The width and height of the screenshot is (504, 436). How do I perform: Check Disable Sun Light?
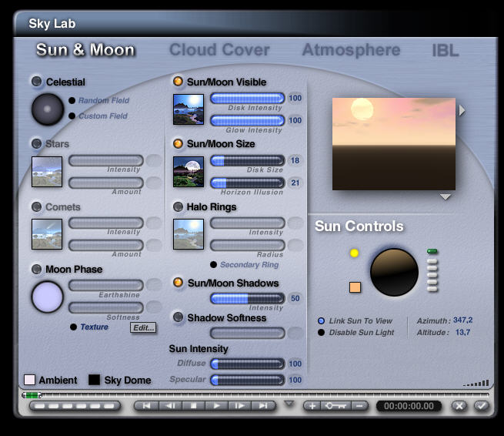(x=321, y=332)
